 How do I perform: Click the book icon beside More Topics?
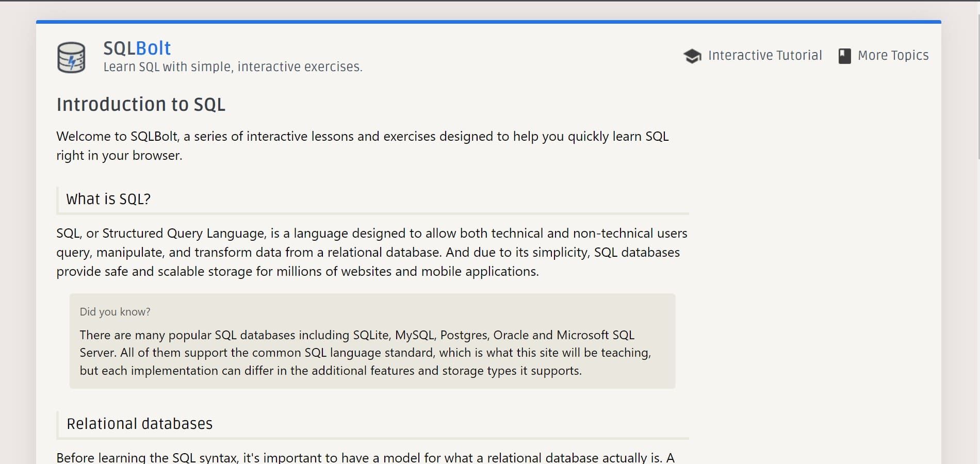[844, 56]
